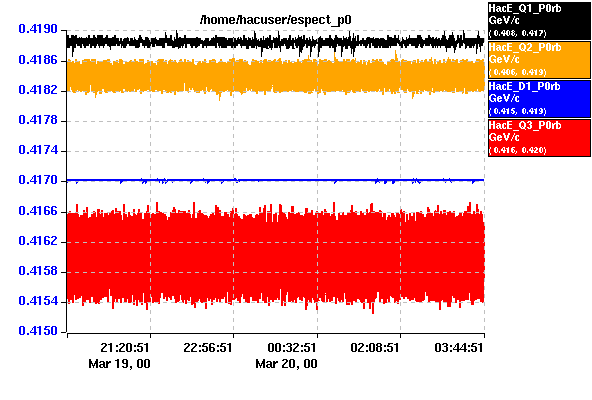Click the 0.4170 y-axis label
The image size is (592, 400).
click(38, 180)
